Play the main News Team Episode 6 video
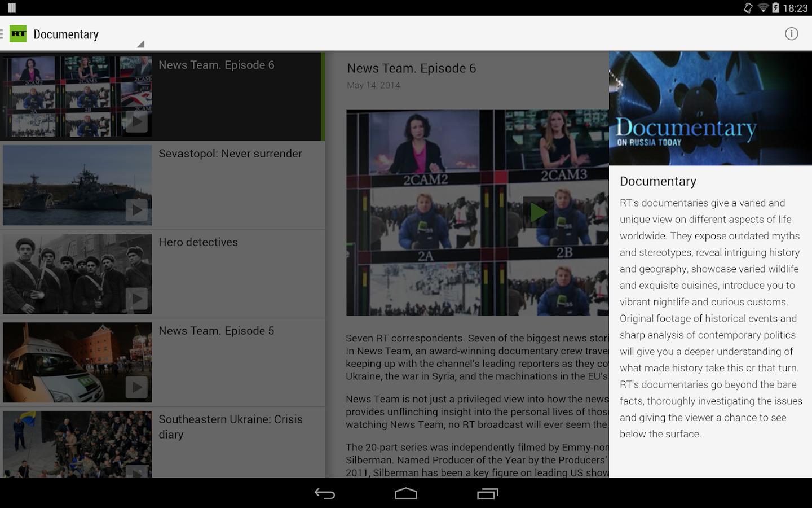Screen dimensions: 812x508 539,212
